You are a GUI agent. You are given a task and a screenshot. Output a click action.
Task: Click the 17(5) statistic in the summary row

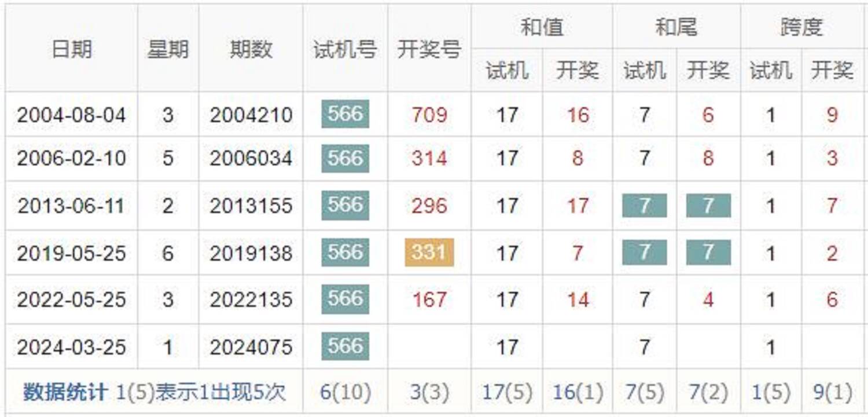point(507,392)
